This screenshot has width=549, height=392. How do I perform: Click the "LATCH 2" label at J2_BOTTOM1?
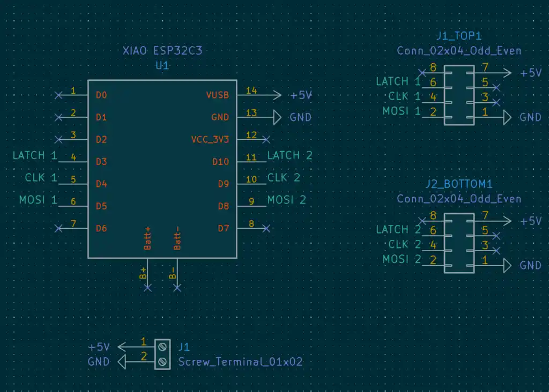(398, 230)
